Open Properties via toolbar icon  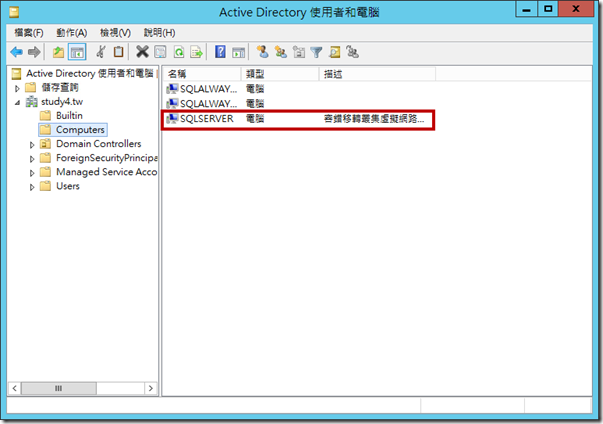point(160,52)
